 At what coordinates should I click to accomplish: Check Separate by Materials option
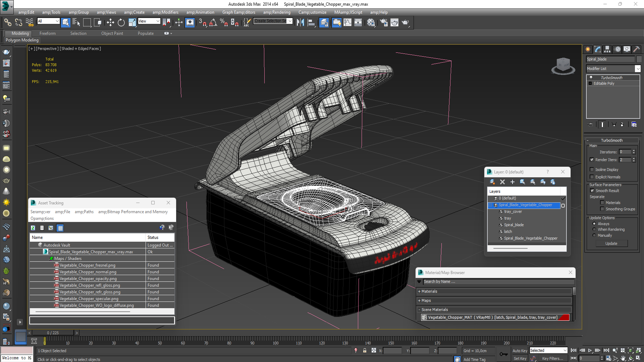(x=602, y=202)
